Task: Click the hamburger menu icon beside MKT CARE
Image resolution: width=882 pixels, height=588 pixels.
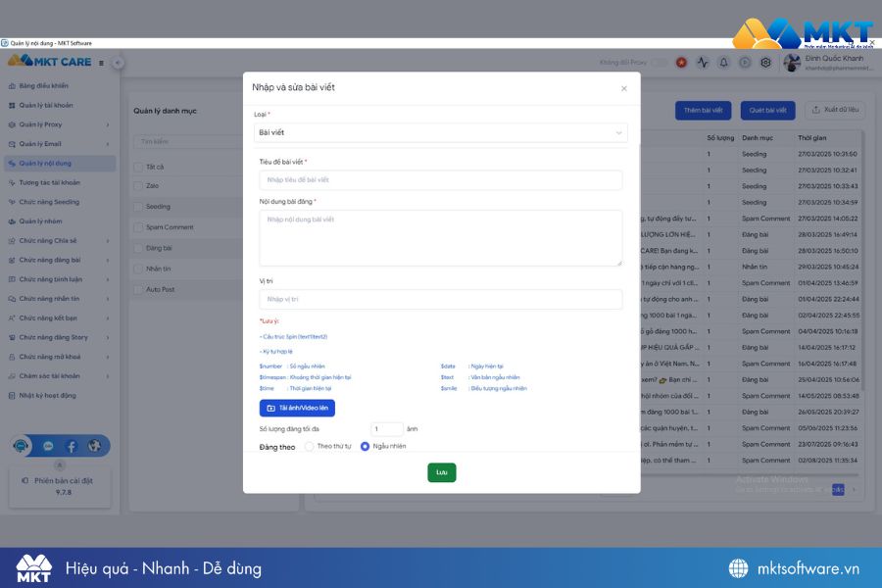Action: (x=101, y=63)
